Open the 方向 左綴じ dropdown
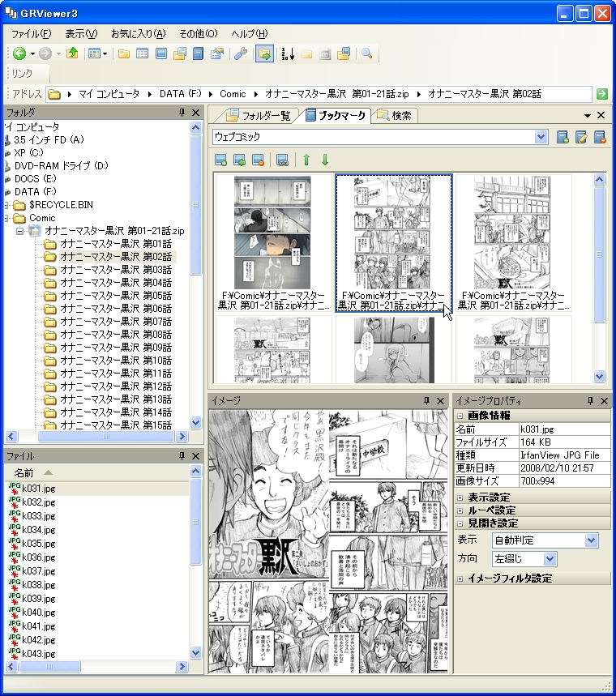 (550, 559)
